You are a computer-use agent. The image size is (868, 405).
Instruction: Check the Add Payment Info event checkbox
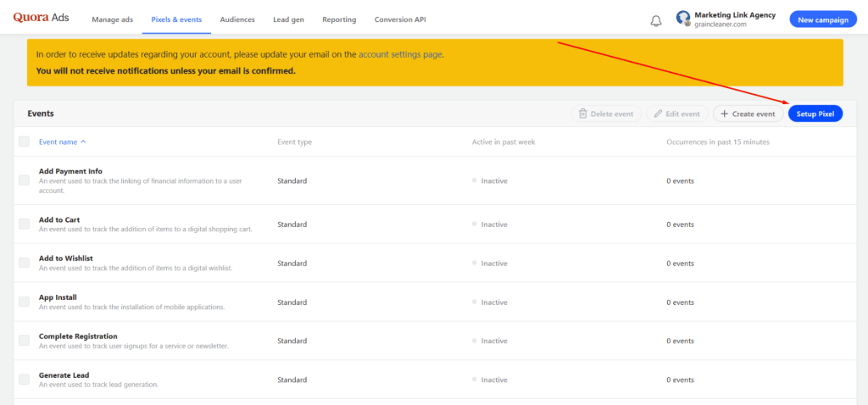(x=24, y=180)
